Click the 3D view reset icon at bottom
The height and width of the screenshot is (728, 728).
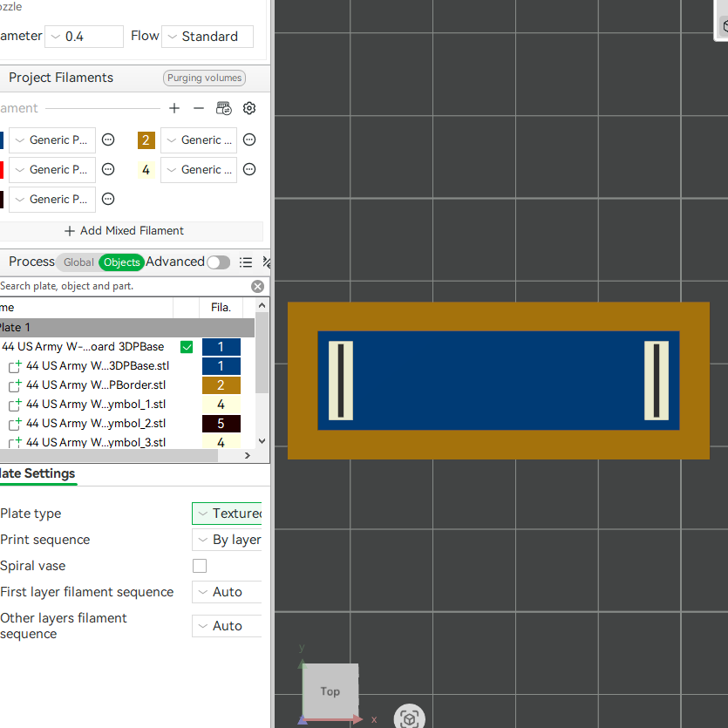409,718
